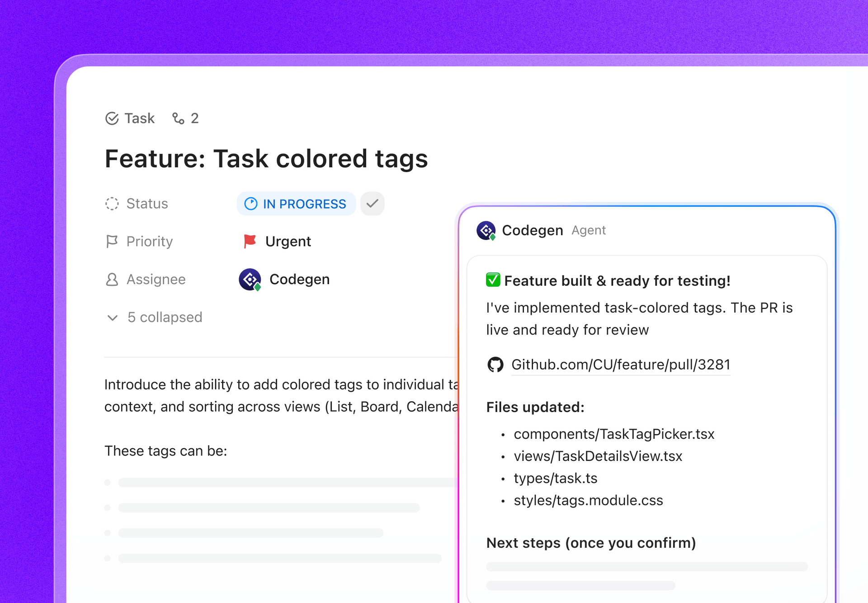This screenshot has width=868, height=603.
Task: Click the GitHub logo beside the PR link
Action: click(495, 364)
